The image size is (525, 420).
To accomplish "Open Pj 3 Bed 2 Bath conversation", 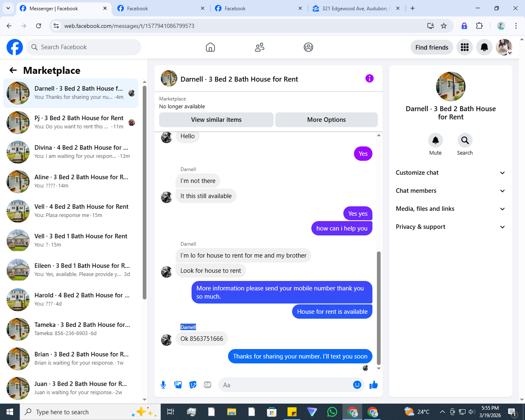I will coord(71,122).
